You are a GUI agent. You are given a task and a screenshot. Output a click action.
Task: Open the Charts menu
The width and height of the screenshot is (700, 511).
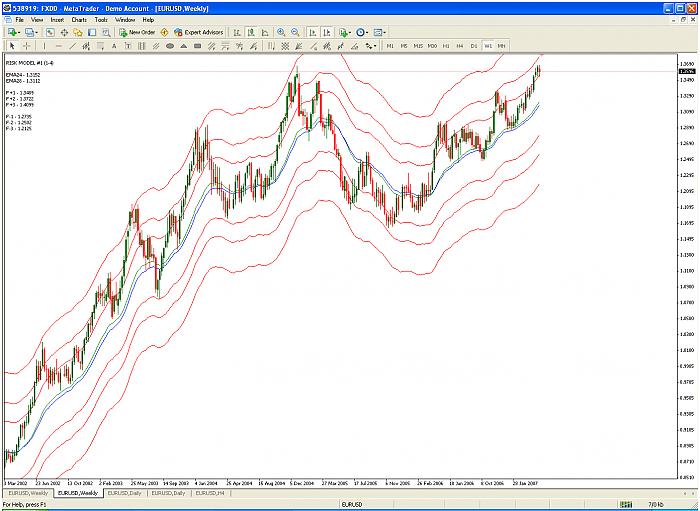(x=79, y=20)
